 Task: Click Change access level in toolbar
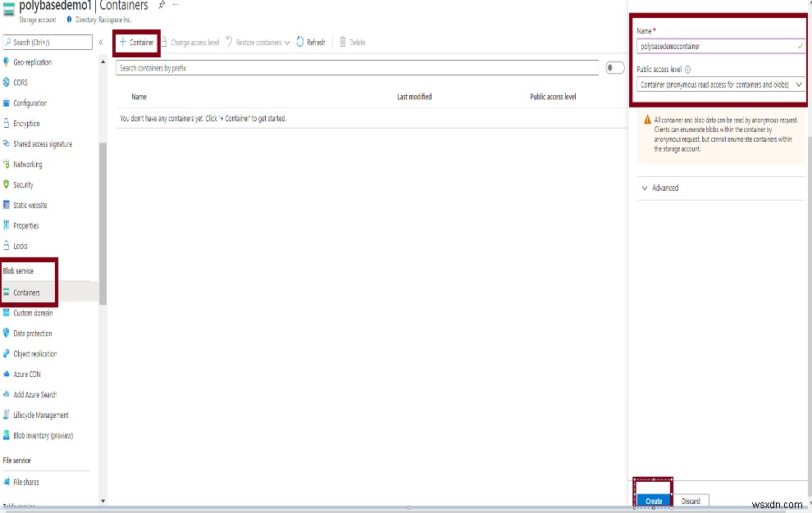(190, 43)
